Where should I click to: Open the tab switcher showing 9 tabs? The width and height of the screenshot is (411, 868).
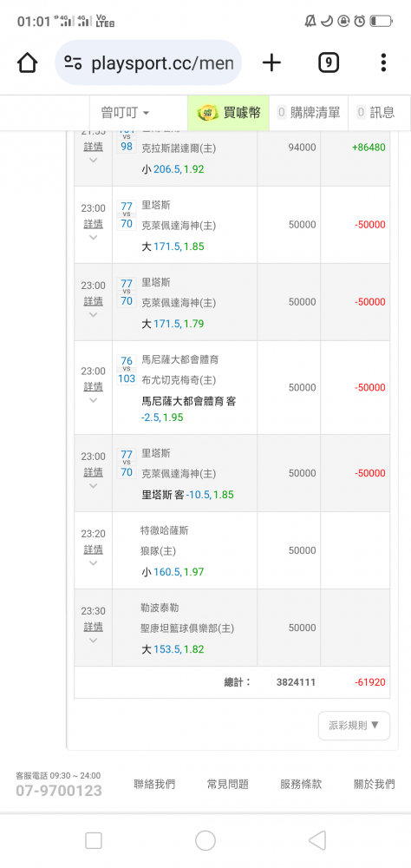[328, 62]
